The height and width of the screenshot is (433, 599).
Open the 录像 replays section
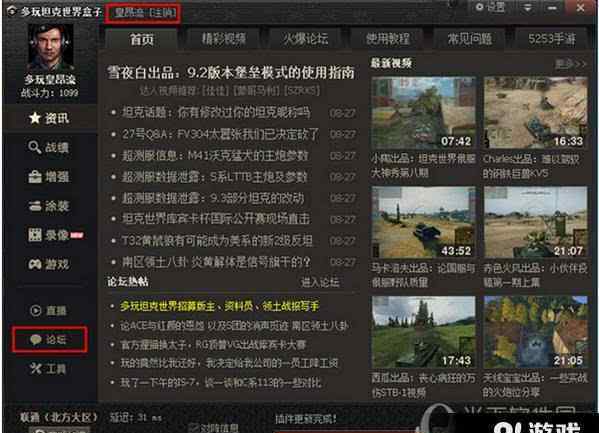coord(55,235)
